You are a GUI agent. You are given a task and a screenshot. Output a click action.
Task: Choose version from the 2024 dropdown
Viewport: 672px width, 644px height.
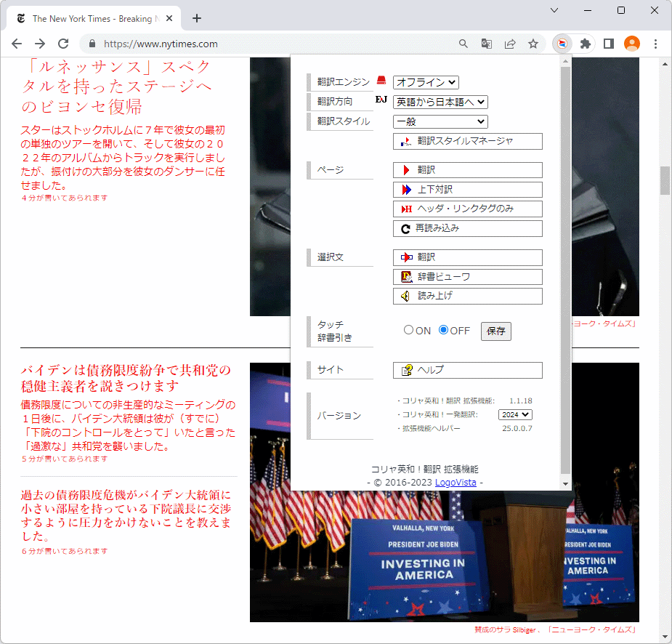point(515,414)
